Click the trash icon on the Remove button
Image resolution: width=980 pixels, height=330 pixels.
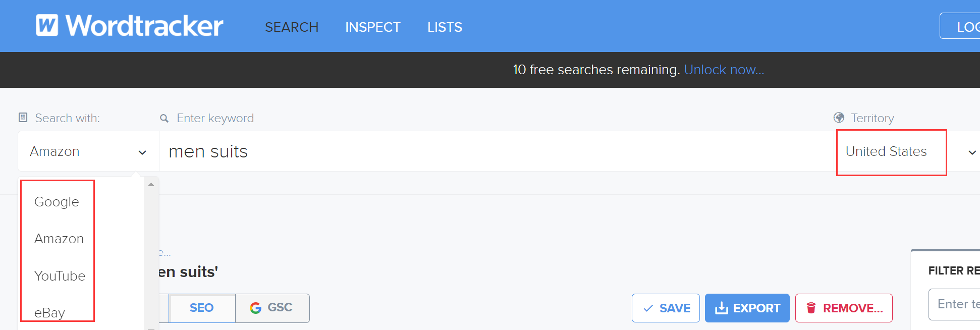(811, 308)
